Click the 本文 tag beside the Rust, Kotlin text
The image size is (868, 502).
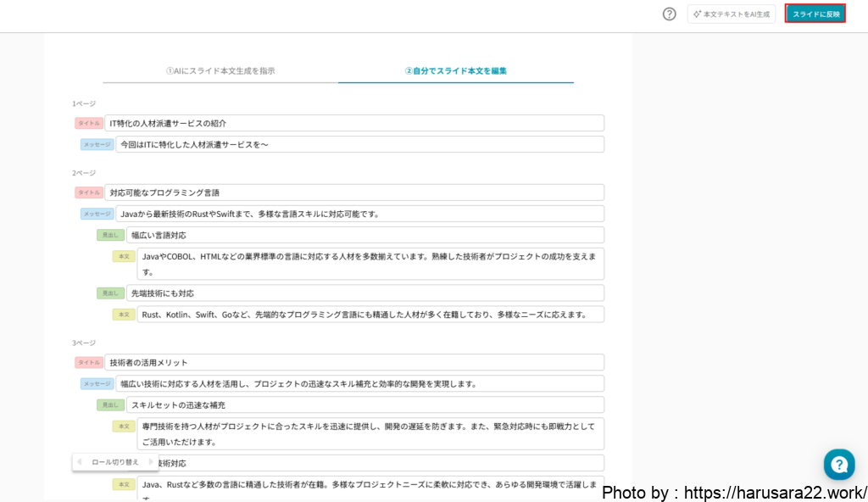tap(124, 315)
